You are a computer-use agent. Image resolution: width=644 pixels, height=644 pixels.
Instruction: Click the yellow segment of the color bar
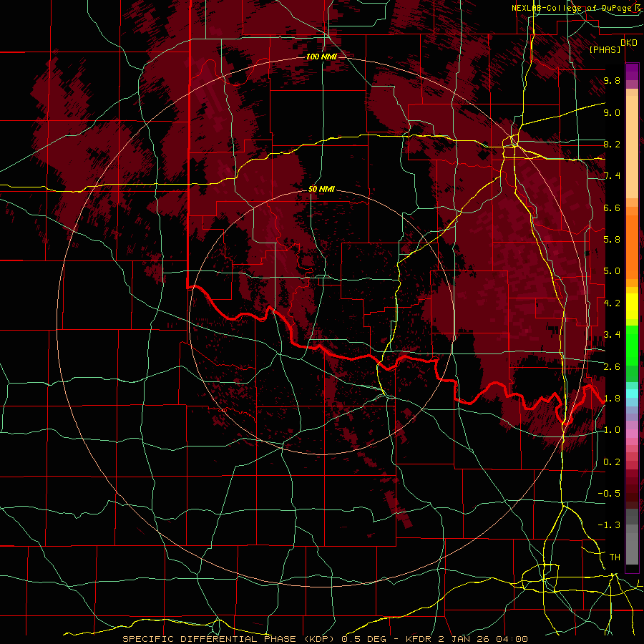pos(632,306)
